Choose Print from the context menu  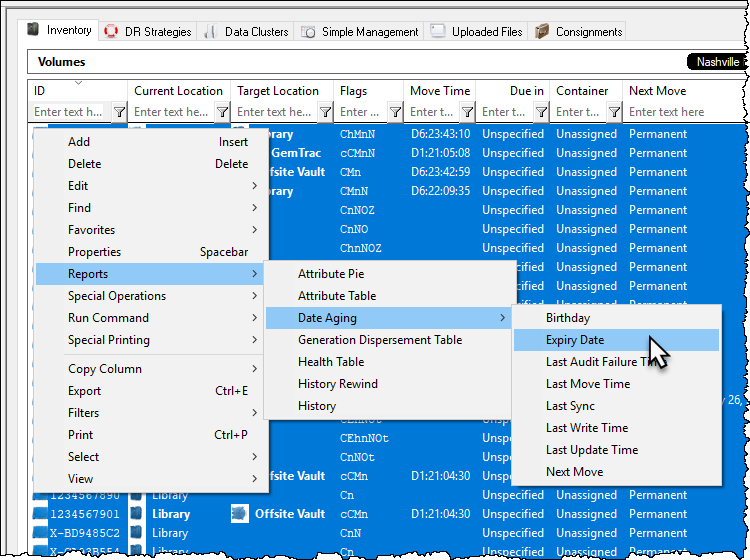point(149,435)
